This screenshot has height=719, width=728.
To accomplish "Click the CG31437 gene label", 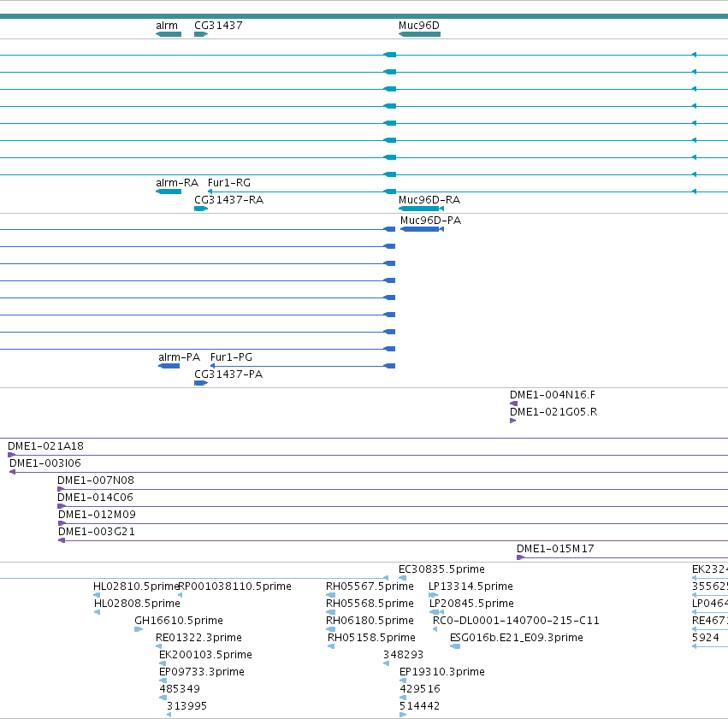I will [218, 26].
